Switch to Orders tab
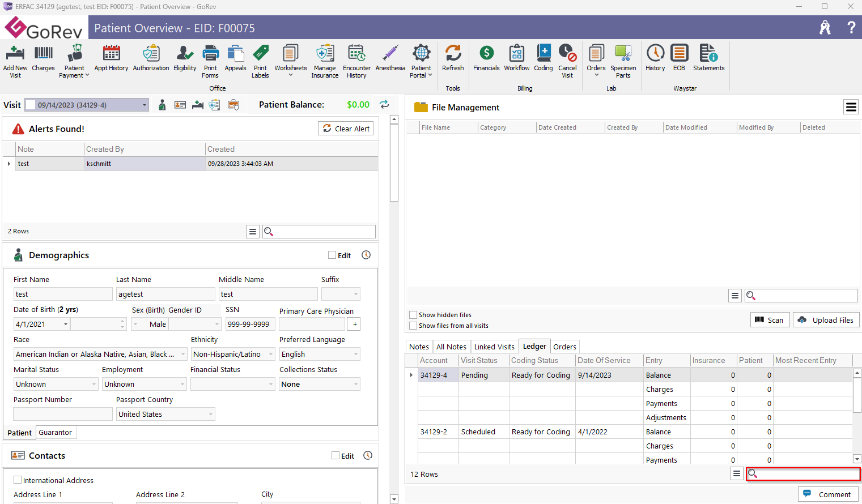The width and height of the screenshot is (862, 504). tap(564, 347)
